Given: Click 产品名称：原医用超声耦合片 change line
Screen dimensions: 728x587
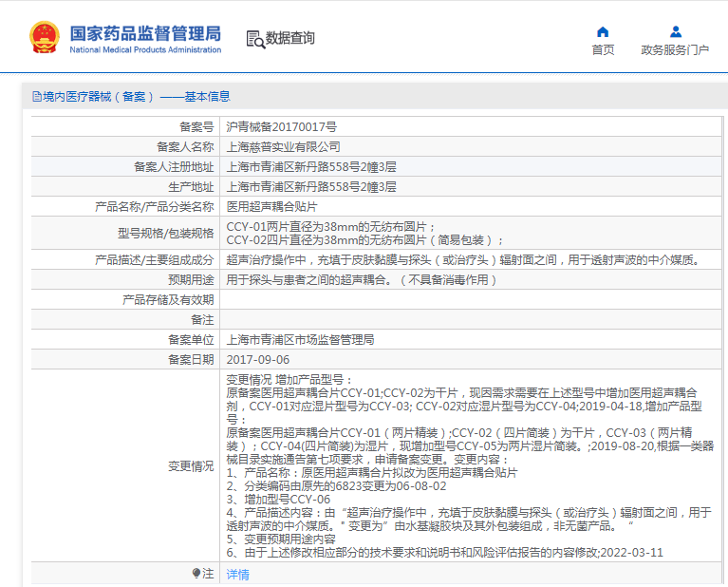Looking at the screenshot, I should pyautogui.click(x=372, y=473).
